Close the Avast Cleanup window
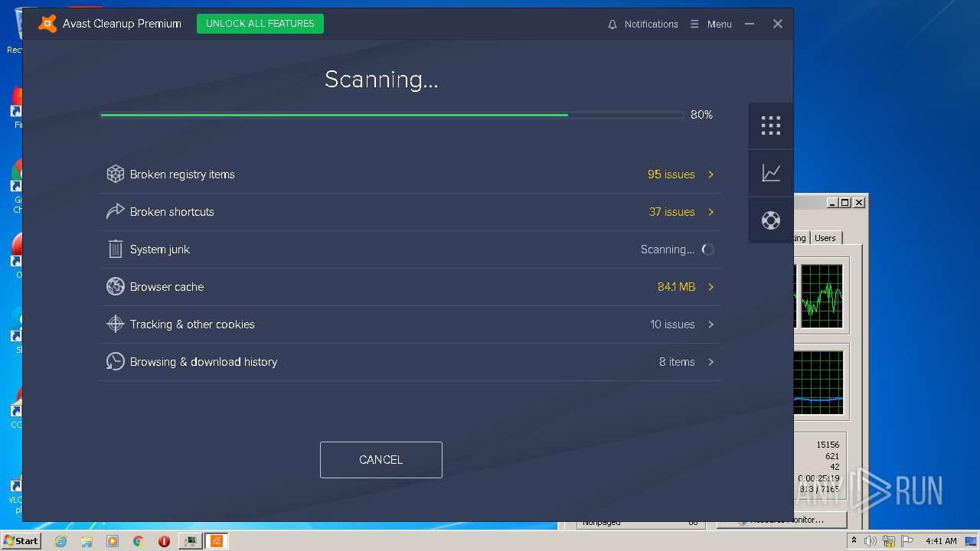The width and height of the screenshot is (980, 551). 778,24
